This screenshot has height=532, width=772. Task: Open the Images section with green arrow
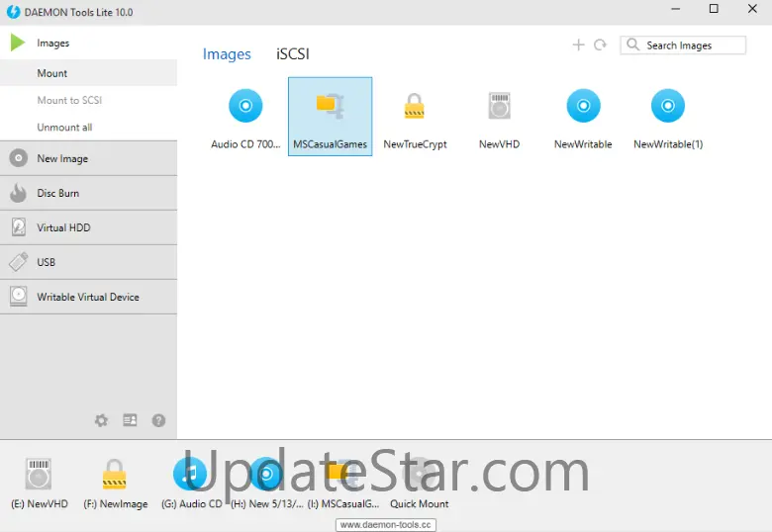point(89,43)
